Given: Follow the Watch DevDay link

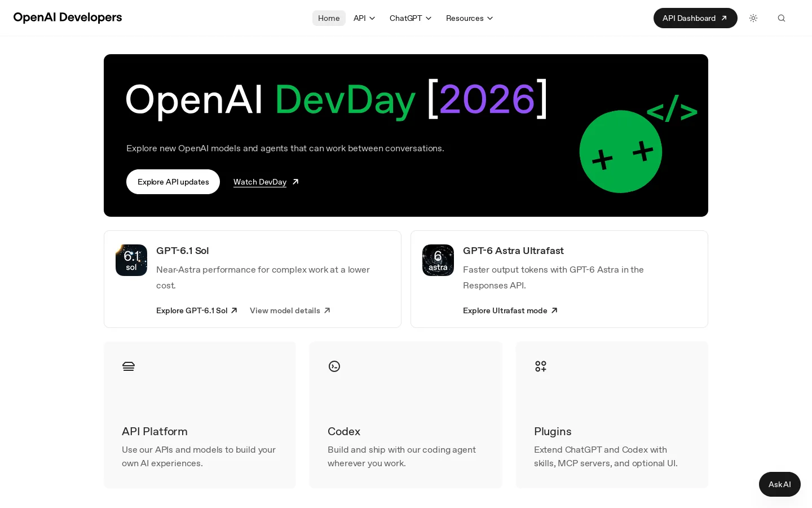Looking at the screenshot, I should [266, 182].
